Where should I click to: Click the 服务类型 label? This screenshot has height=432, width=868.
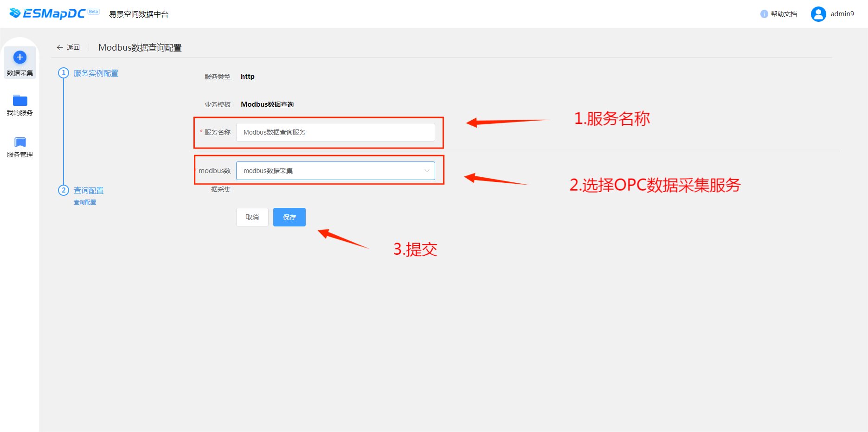tap(218, 77)
